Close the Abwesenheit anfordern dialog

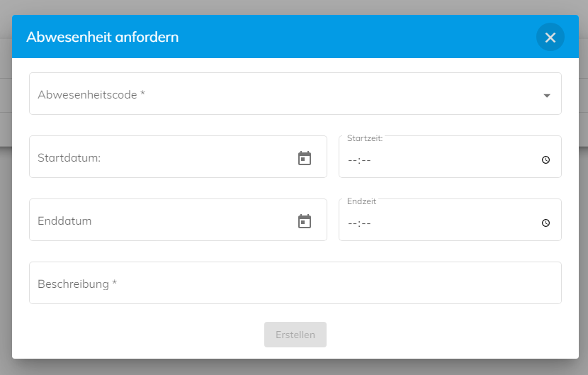[550, 37]
